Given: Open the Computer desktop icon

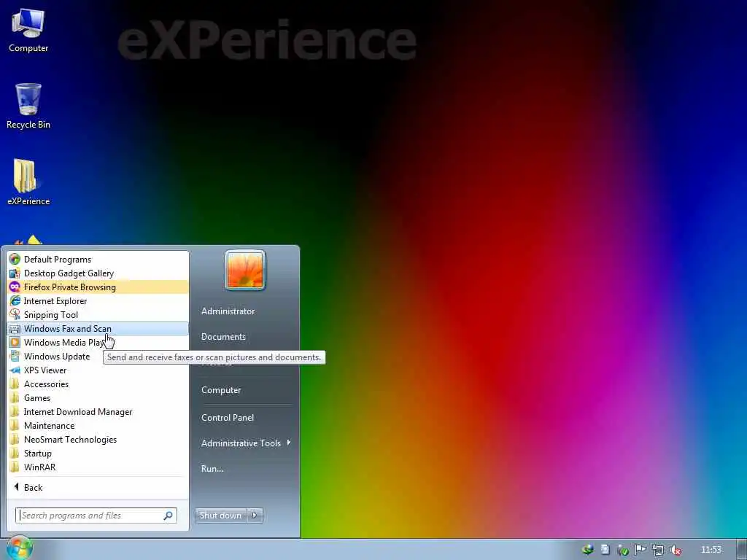Looking at the screenshot, I should 28,31.
